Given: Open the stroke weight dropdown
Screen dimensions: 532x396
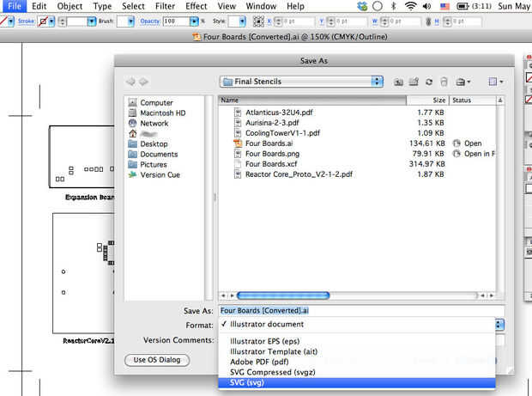Looking at the screenshot, I should [x=92, y=21].
